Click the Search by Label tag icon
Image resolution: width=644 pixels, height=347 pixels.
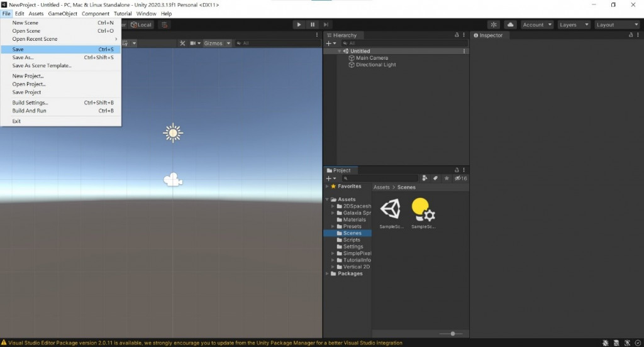(x=435, y=179)
